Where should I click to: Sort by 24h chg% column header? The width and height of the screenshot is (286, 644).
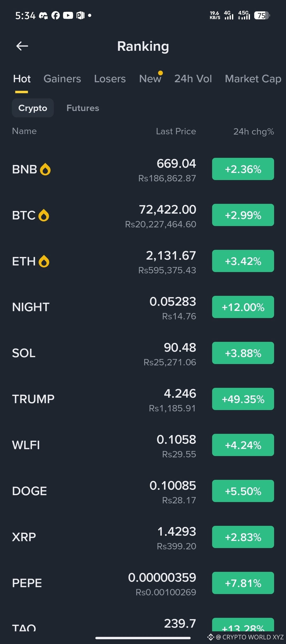tap(253, 131)
